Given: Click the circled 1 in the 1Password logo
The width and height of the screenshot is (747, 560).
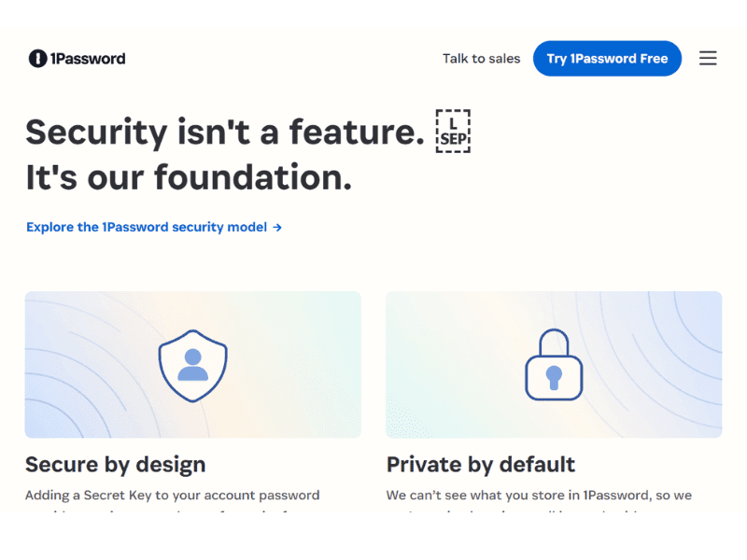Looking at the screenshot, I should pyautogui.click(x=36, y=58).
